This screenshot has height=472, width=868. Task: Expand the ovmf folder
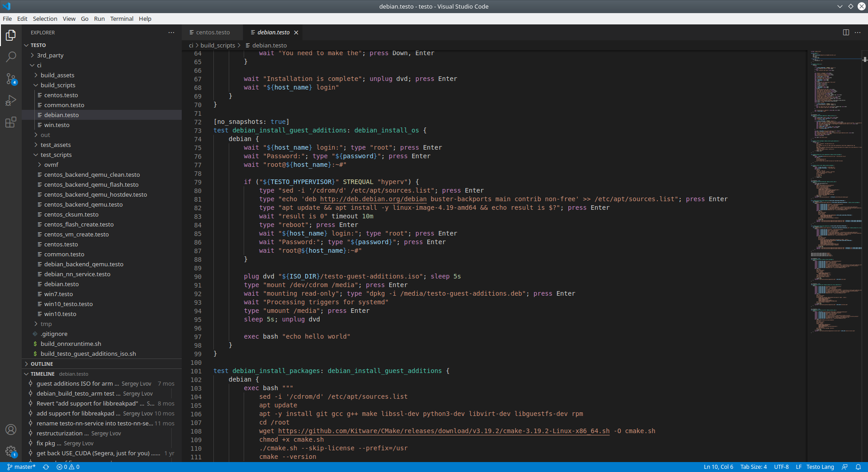point(102,165)
